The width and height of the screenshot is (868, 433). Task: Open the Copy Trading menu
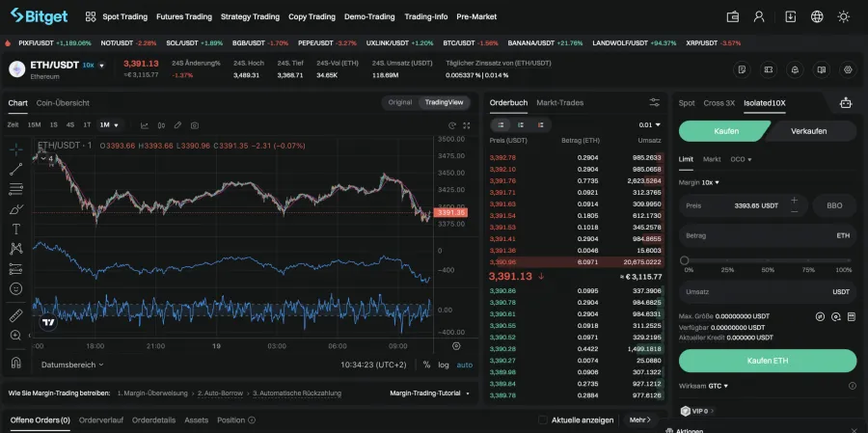[x=312, y=16]
